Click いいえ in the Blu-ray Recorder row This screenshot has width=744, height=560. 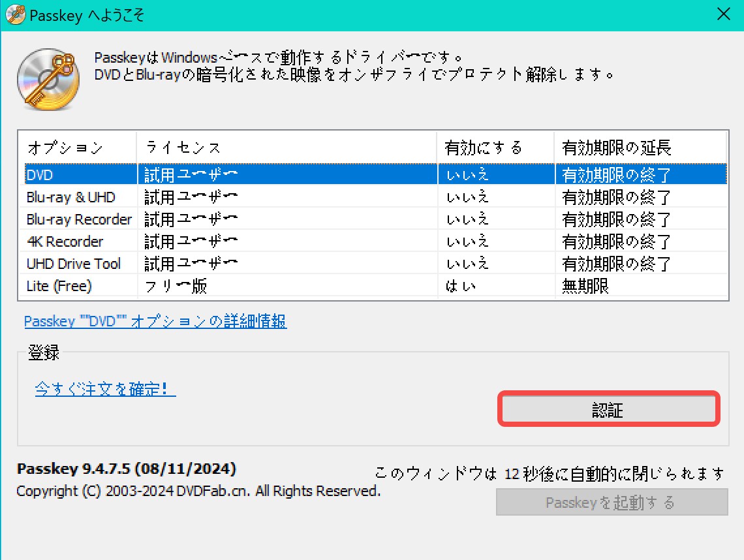tap(467, 219)
